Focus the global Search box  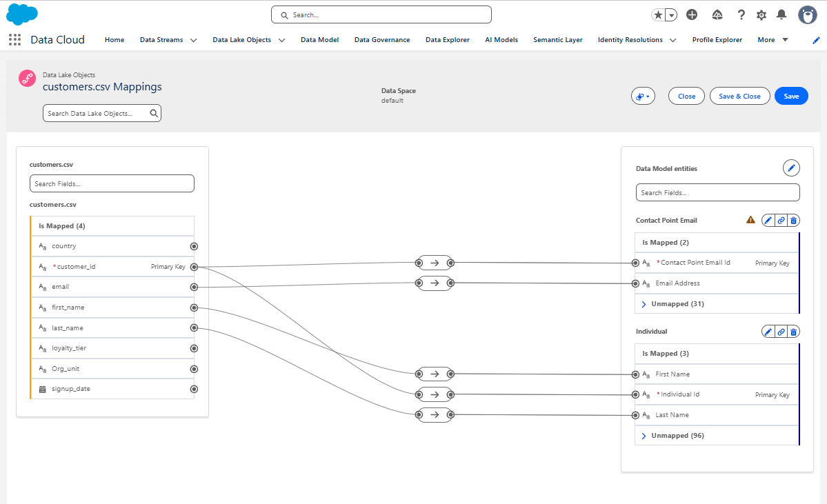pyautogui.click(x=381, y=14)
